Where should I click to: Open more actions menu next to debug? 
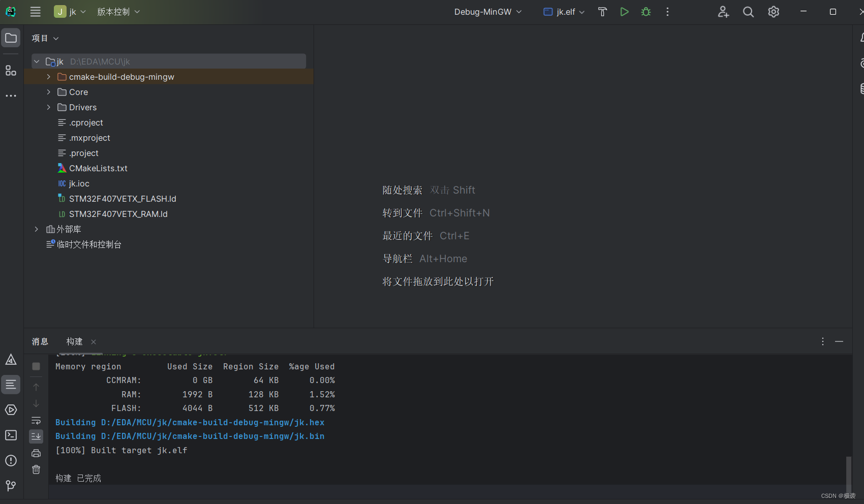[x=667, y=12]
